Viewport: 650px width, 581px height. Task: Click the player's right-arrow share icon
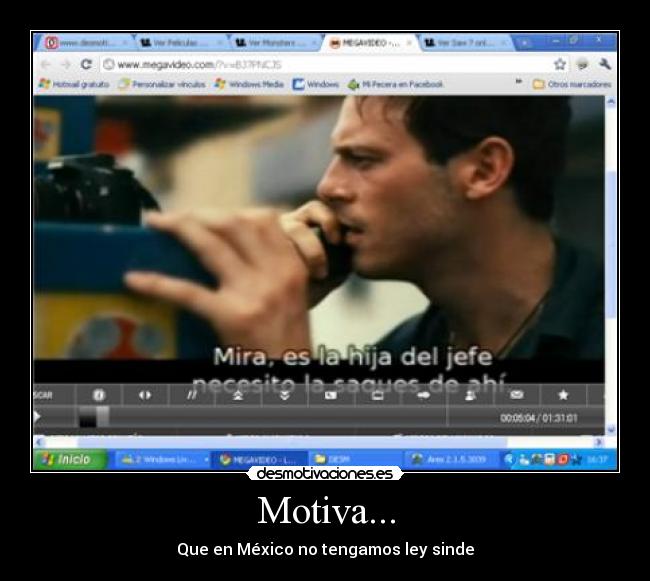424,395
